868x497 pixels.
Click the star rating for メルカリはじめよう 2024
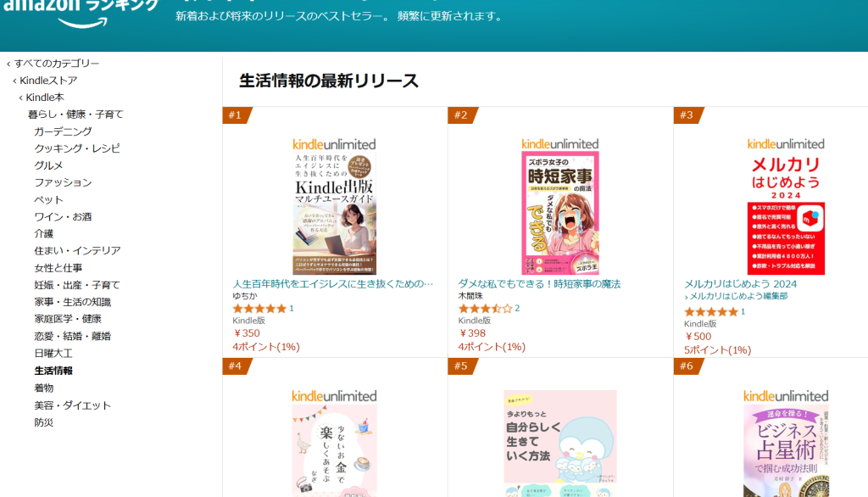tap(711, 311)
